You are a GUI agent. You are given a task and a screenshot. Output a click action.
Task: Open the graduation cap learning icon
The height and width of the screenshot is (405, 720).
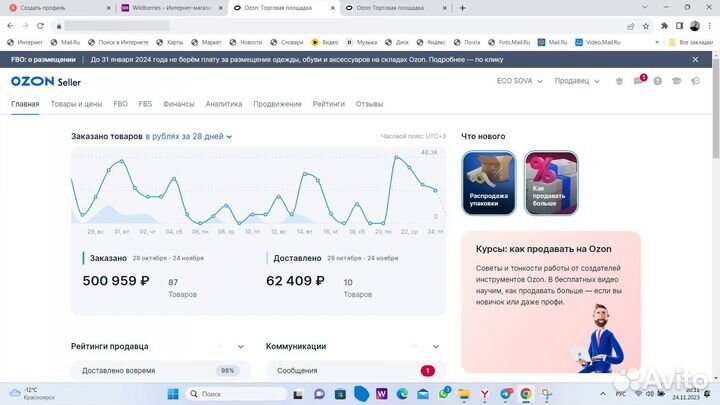[676, 81]
